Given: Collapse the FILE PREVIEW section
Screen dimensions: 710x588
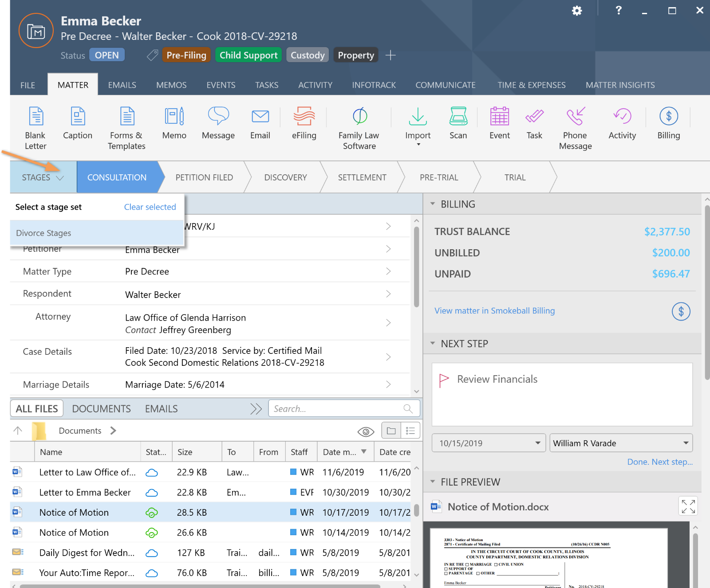Looking at the screenshot, I should click(433, 482).
